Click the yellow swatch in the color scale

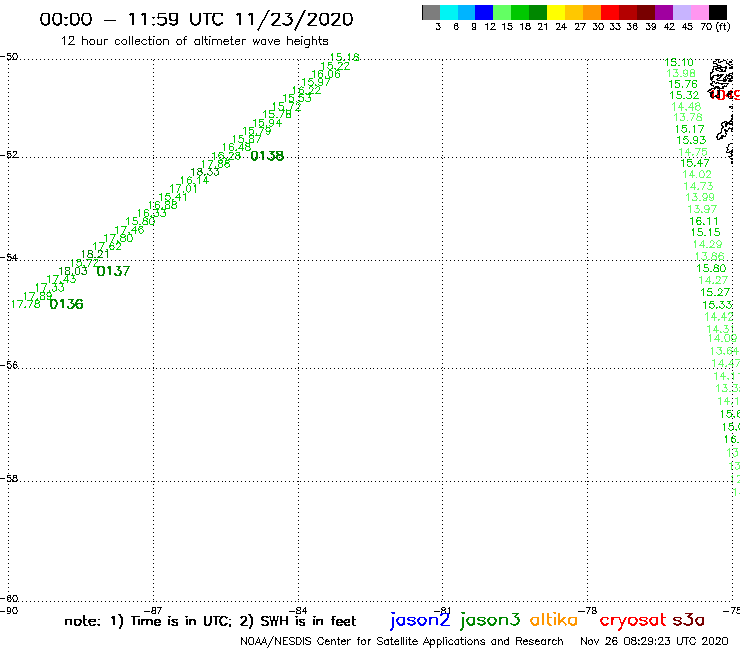[x=556, y=12]
